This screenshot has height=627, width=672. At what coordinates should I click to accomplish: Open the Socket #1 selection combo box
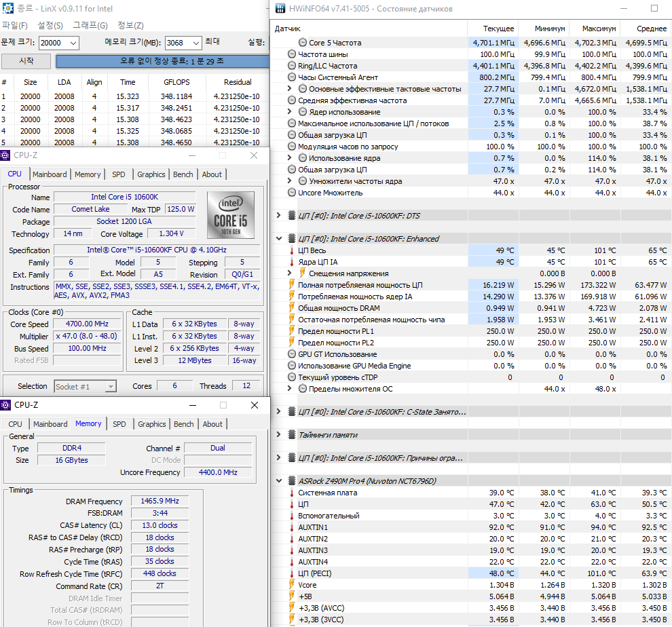[x=85, y=387]
